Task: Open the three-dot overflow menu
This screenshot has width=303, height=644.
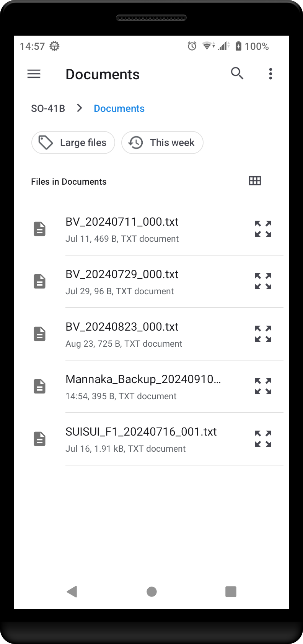Action: 270,74
